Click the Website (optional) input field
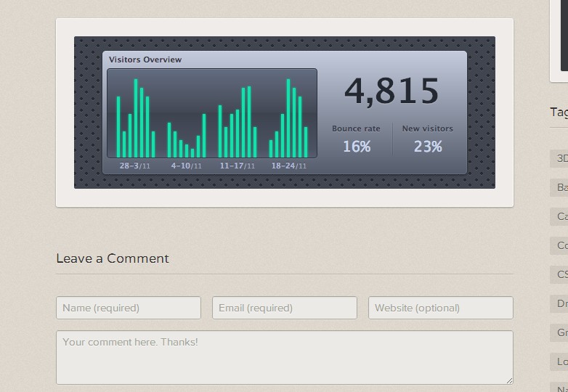The height and width of the screenshot is (392, 568). coord(440,308)
